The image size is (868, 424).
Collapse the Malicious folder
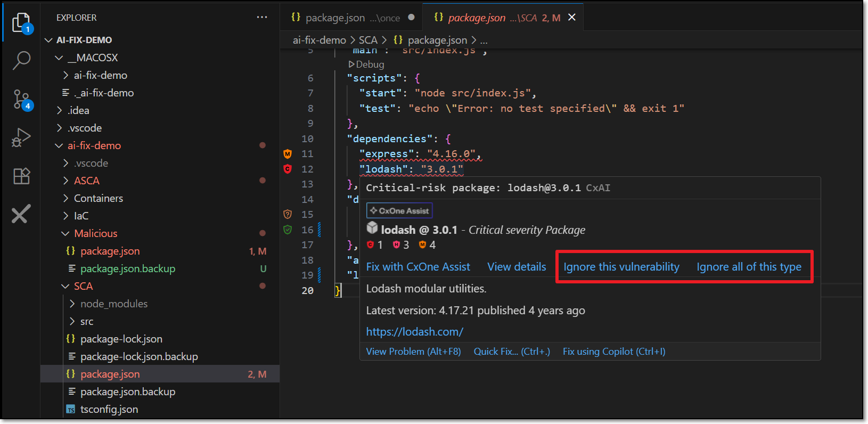65,233
